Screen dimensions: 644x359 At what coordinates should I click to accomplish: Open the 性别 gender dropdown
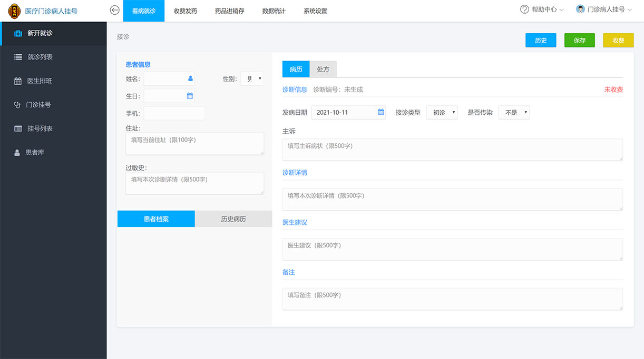pos(252,79)
